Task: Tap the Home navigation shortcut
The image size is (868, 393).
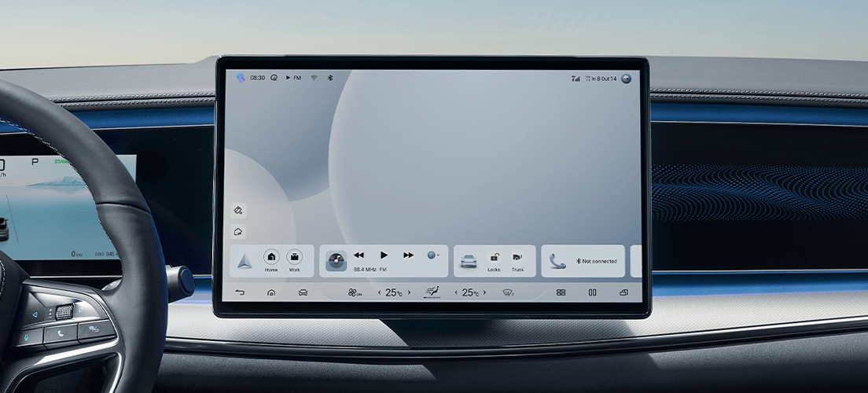Action: [x=271, y=259]
